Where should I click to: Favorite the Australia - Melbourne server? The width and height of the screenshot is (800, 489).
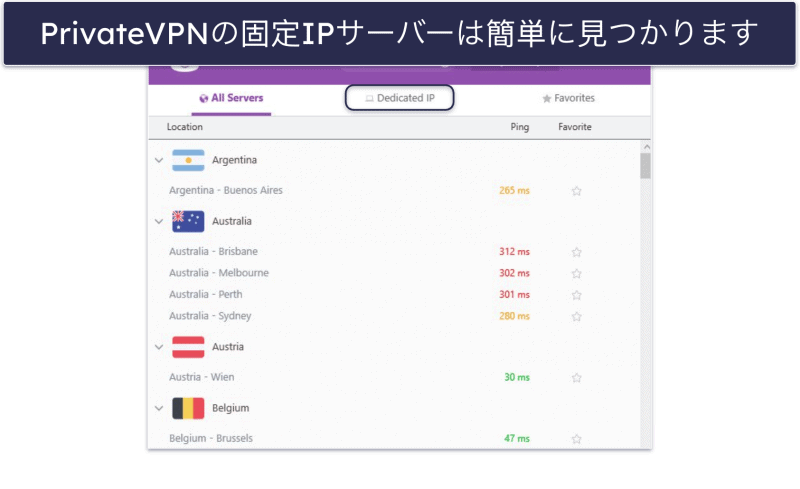point(577,274)
